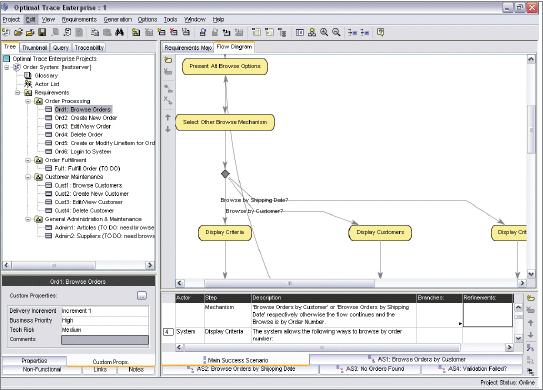543x390 pixels.
Task: Click tree panel scroll right arrow
Action: [150, 266]
